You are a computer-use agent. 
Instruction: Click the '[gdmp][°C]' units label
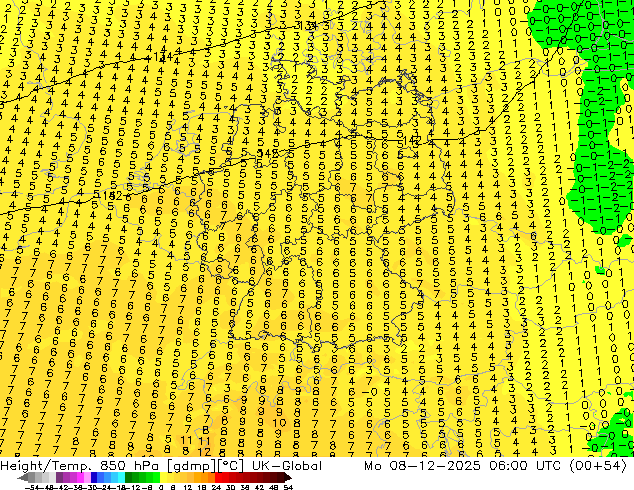[204, 466]
